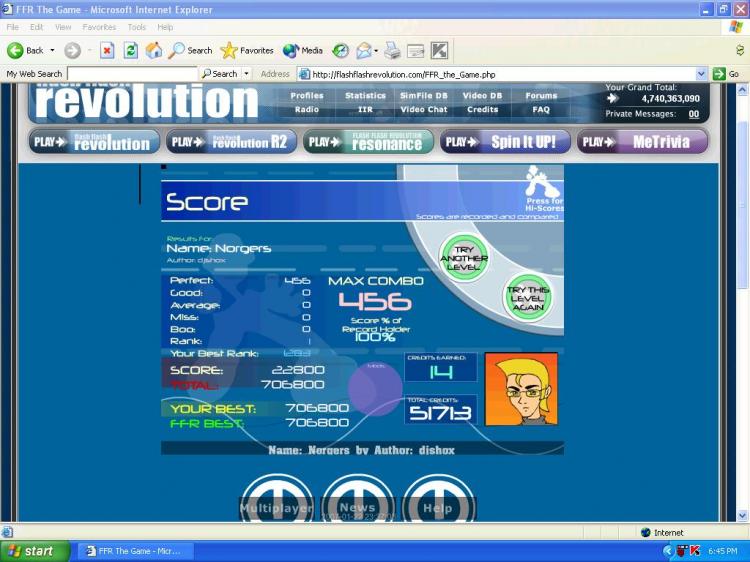
Task: Click the My Web Search Search button
Action: (x=220, y=74)
